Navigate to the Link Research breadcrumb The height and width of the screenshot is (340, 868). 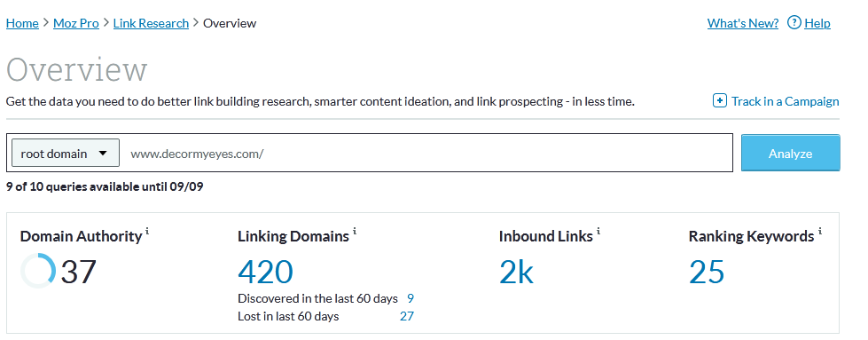coord(151,23)
